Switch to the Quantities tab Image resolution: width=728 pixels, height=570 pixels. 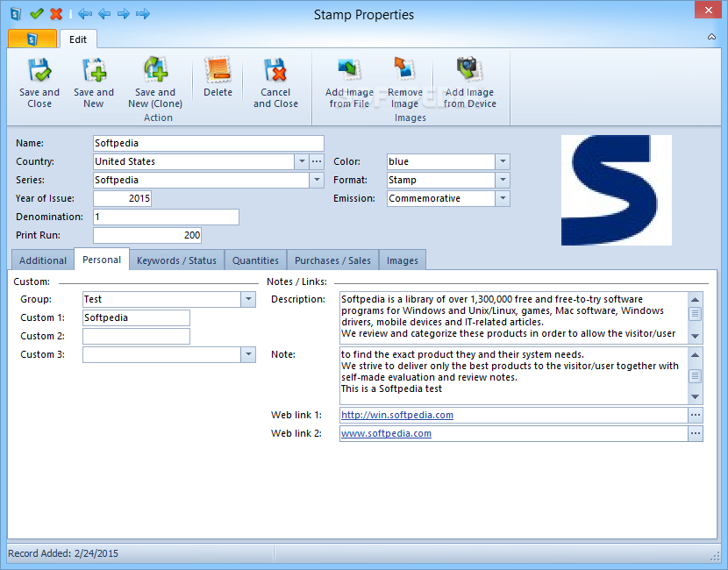tap(255, 260)
